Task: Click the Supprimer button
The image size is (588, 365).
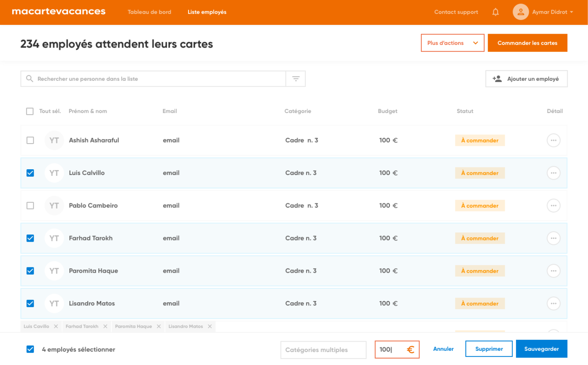Action: tap(489, 349)
